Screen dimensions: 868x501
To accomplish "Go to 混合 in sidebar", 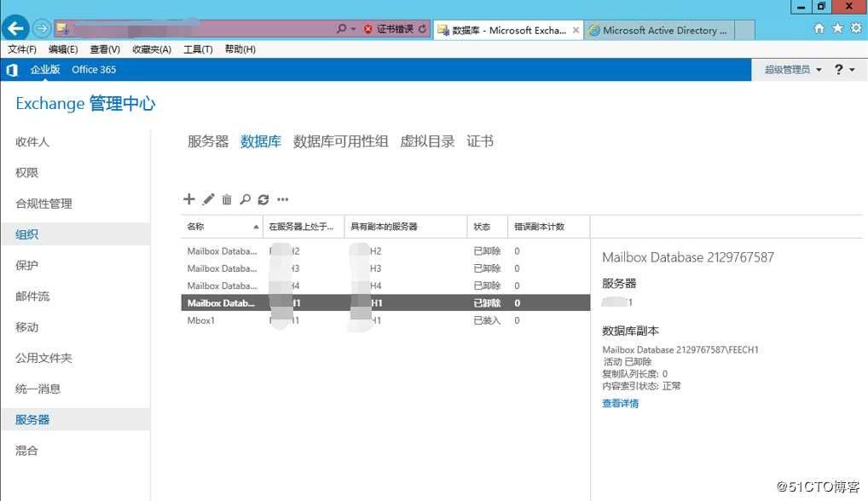I will [26, 451].
